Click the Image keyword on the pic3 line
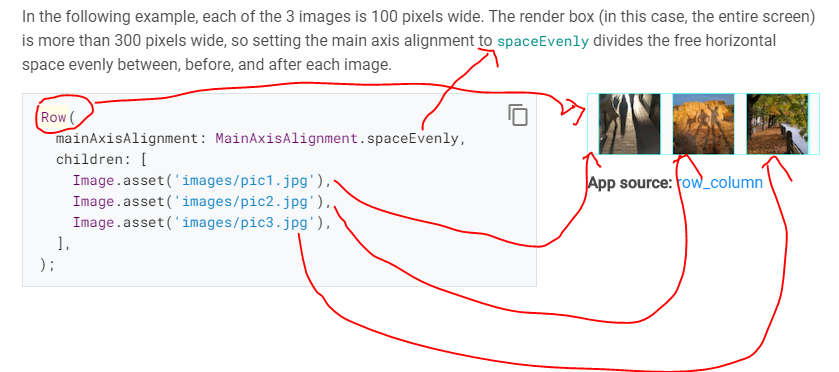 [x=94, y=223]
